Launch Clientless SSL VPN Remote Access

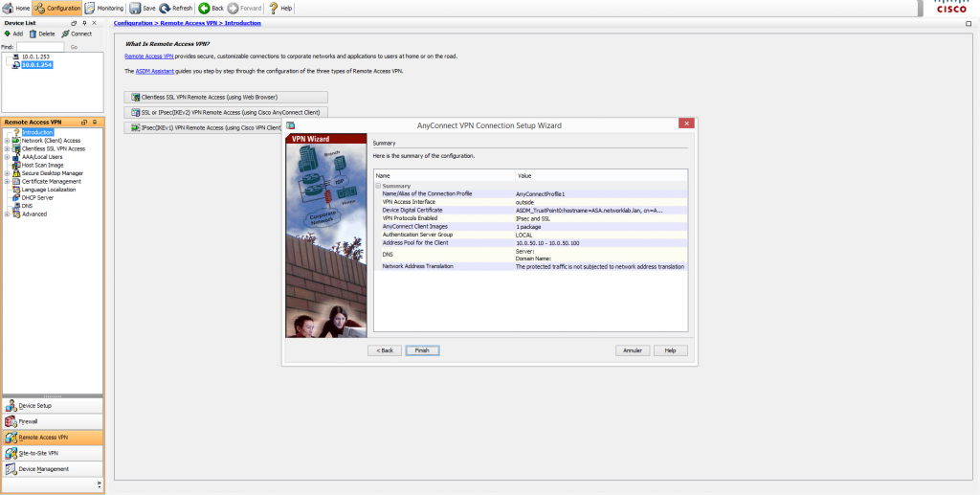[x=226, y=98]
